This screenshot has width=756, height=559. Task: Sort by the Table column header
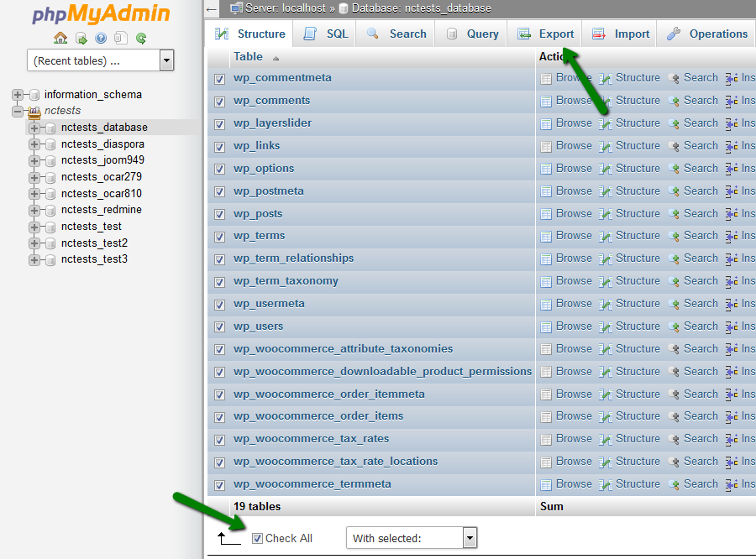249,57
